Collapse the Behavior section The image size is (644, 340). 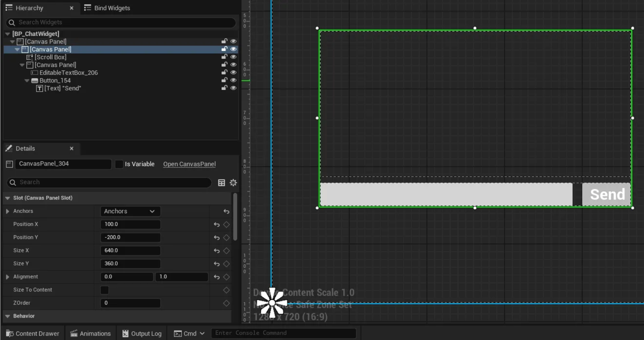7,317
